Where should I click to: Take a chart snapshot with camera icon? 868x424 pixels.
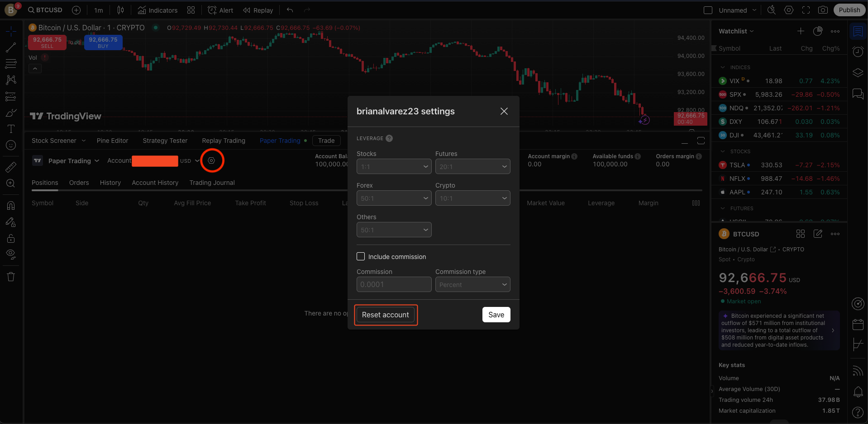[x=823, y=10]
